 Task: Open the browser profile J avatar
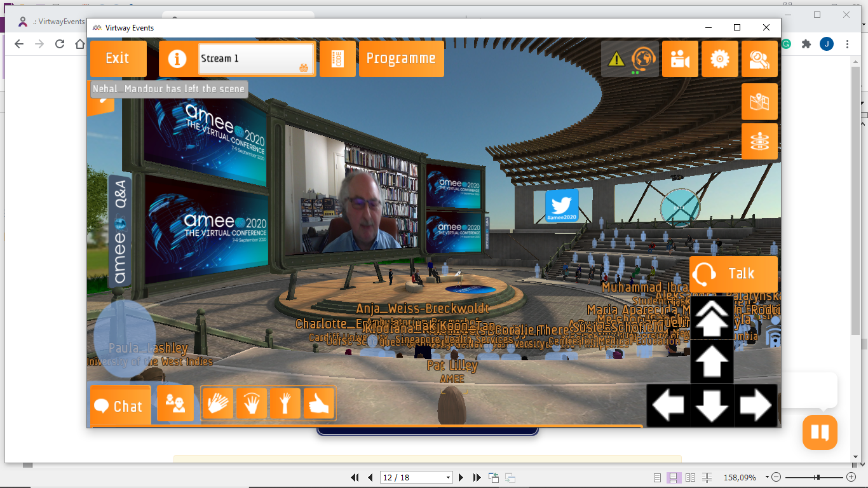coord(827,44)
